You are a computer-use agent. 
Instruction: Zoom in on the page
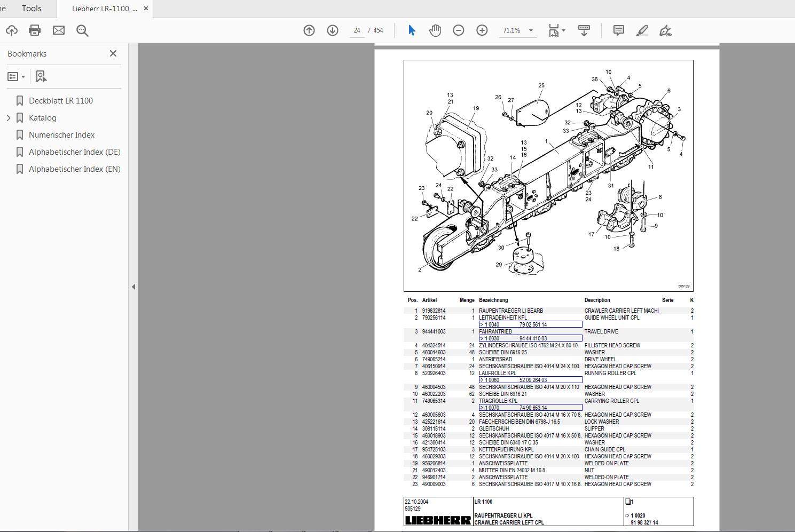(482, 30)
